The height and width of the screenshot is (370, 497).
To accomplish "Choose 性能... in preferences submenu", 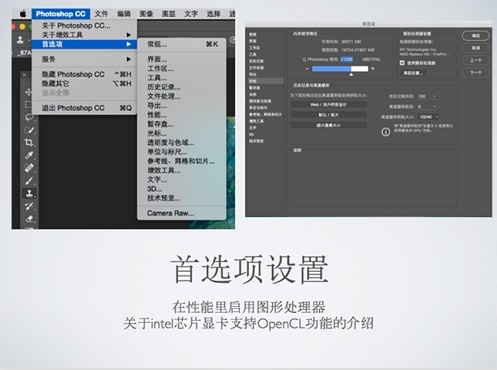I will (182, 115).
